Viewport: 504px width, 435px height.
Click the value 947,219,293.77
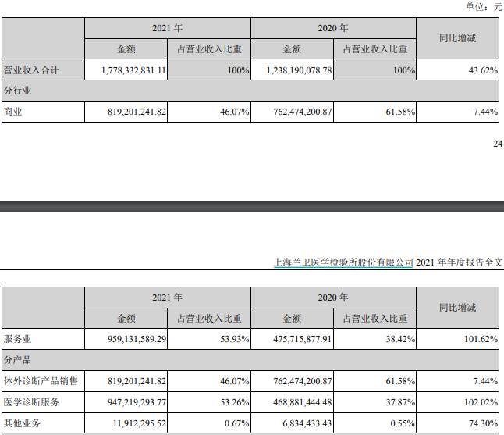(x=137, y=402)
